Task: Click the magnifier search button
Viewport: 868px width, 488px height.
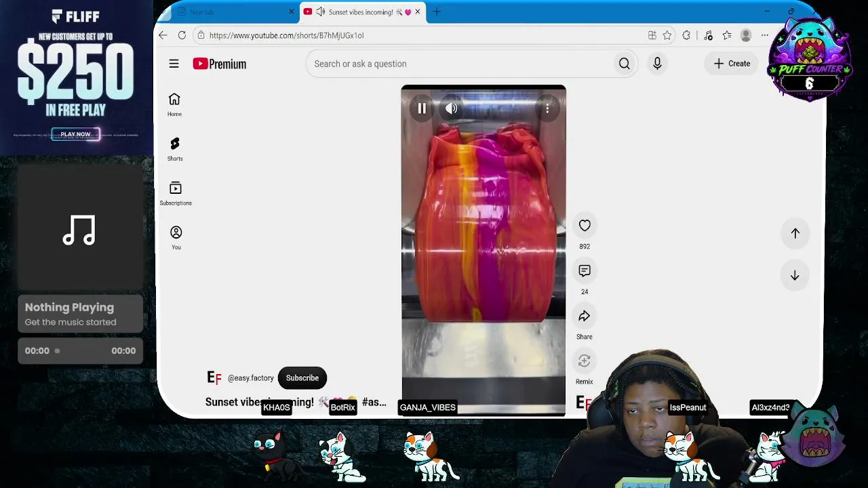Action: point(624,64)
